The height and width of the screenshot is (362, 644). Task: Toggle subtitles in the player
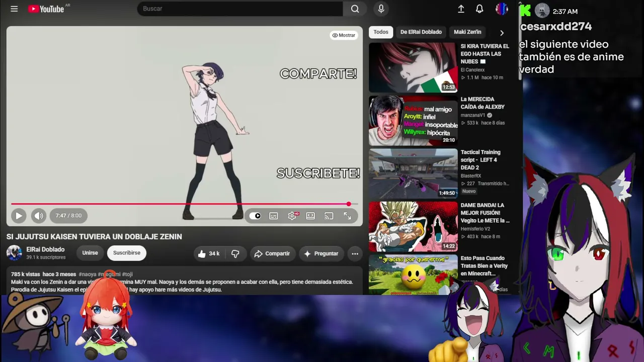(274, 216)
